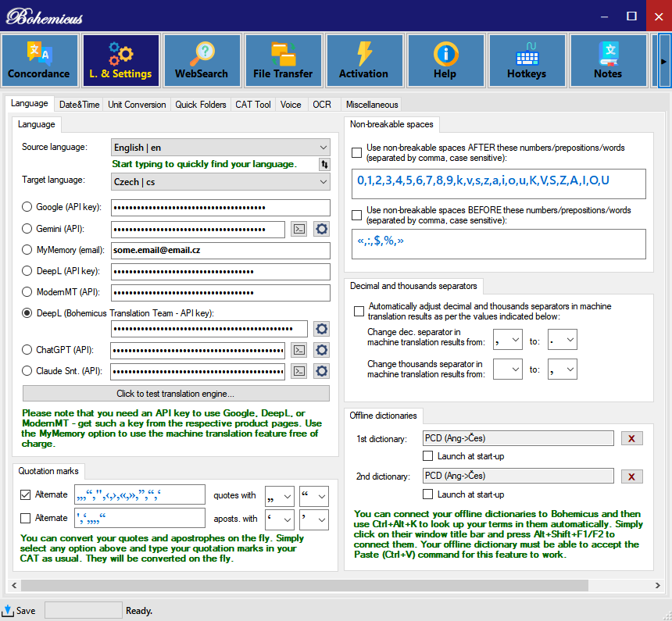Screen dimensions: 672x621
Task: Open the Notes tool
Action: pyautogui.click(x=608, y=60)
